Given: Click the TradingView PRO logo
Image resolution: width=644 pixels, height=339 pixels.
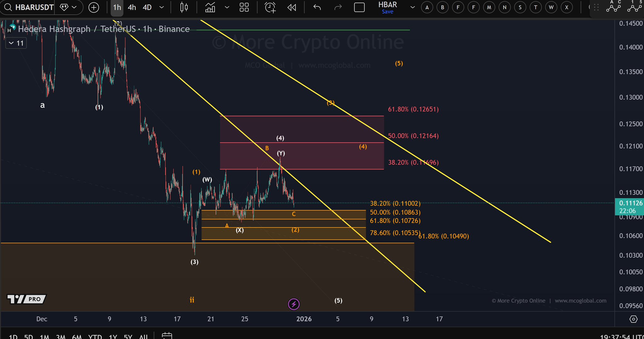Looking at the screenshot, I should (x=27, y=299).
